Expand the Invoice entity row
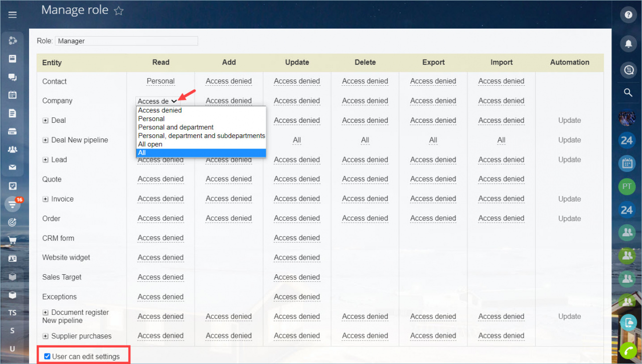Image resolution: width=642 pixels, height=364 pixels. [45, 199]
